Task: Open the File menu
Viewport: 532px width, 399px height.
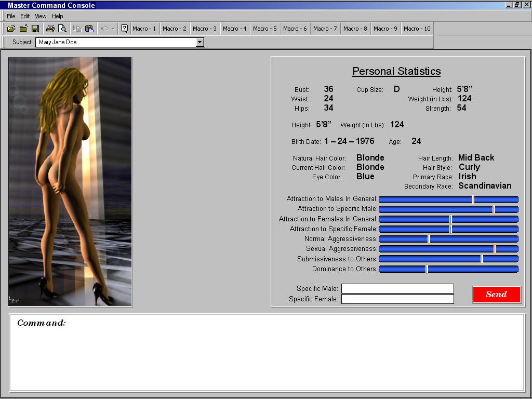Action: pyautogui.click(x=11, y=16)
